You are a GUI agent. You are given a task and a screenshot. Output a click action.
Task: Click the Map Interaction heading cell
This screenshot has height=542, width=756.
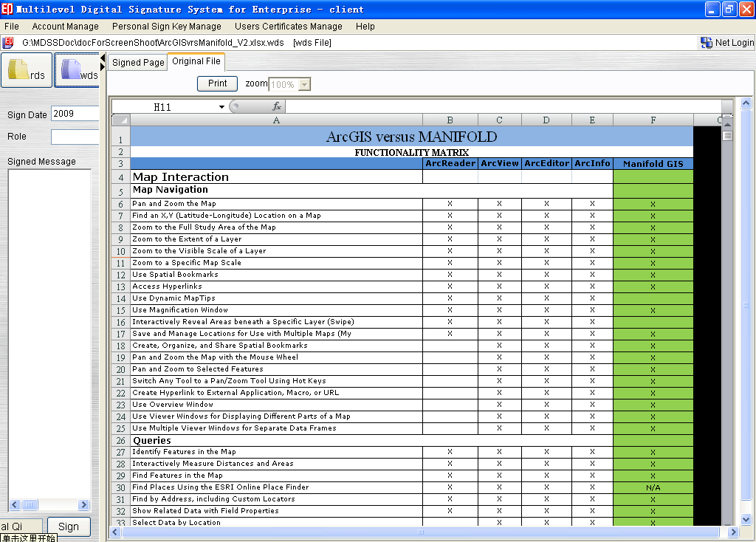pos(276,177)
